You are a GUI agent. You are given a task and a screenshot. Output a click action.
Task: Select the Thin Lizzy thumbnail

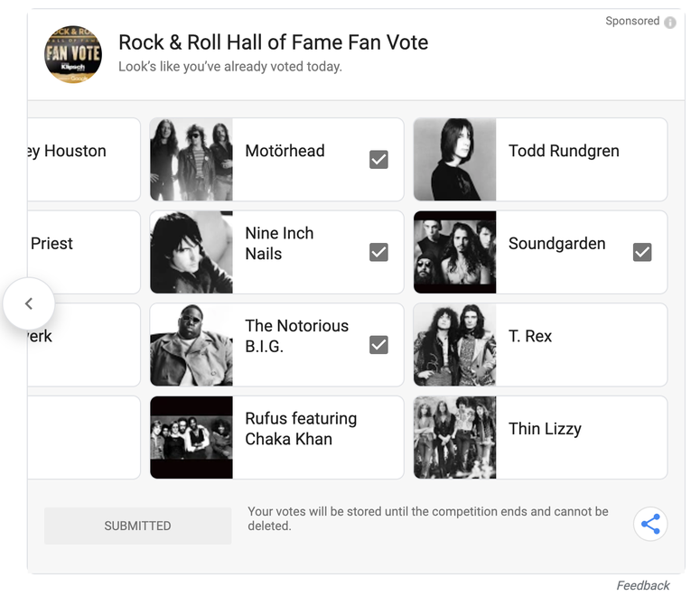click(x=455, y=438)
